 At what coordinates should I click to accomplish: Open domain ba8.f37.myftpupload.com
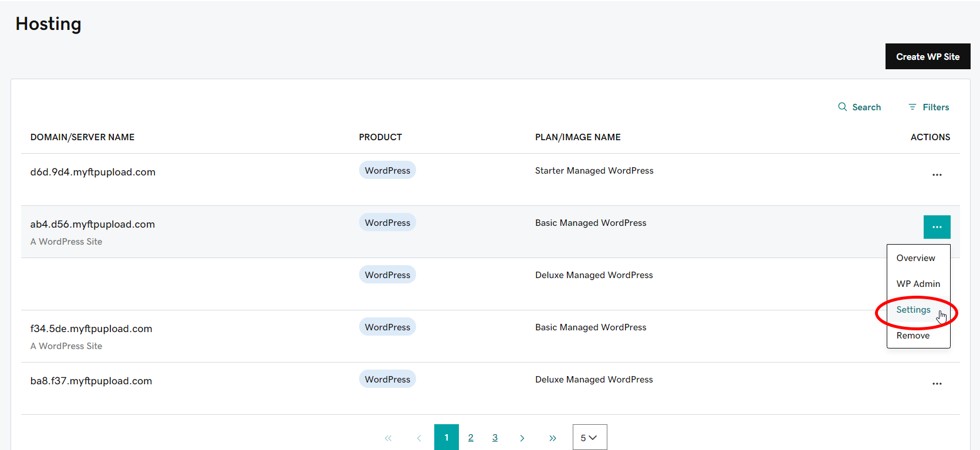[x=91, y=381]
